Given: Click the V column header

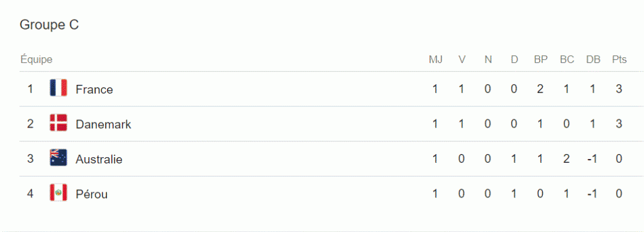Looking at the screenshot, I should click(x=462, y=60).
